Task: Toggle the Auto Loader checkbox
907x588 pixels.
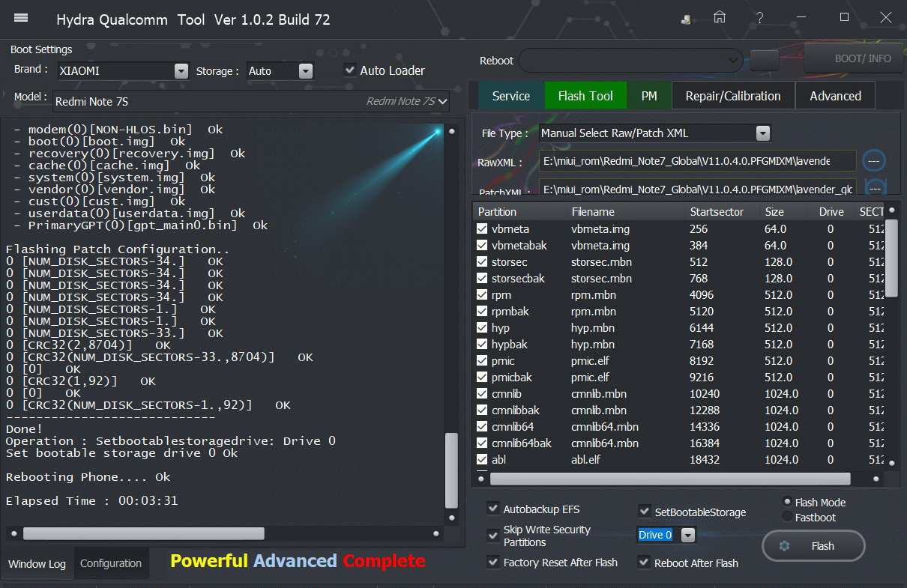Action: pyautogui.click(x=349, y=70)
